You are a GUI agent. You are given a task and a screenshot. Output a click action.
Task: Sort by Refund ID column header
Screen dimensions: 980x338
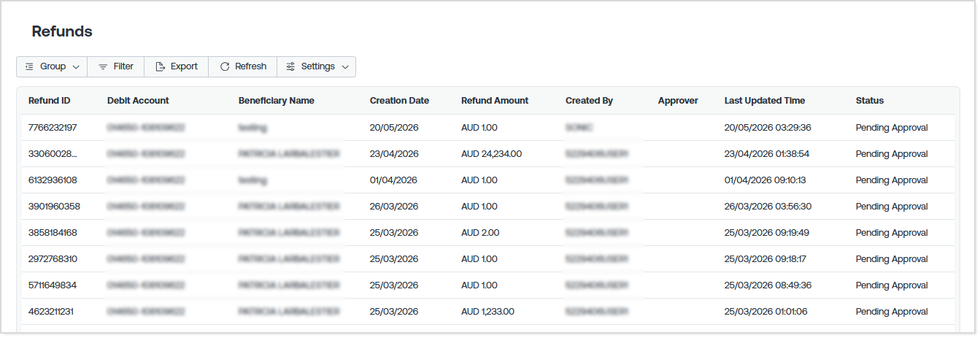pyautogui.click(x=50, y=101)
